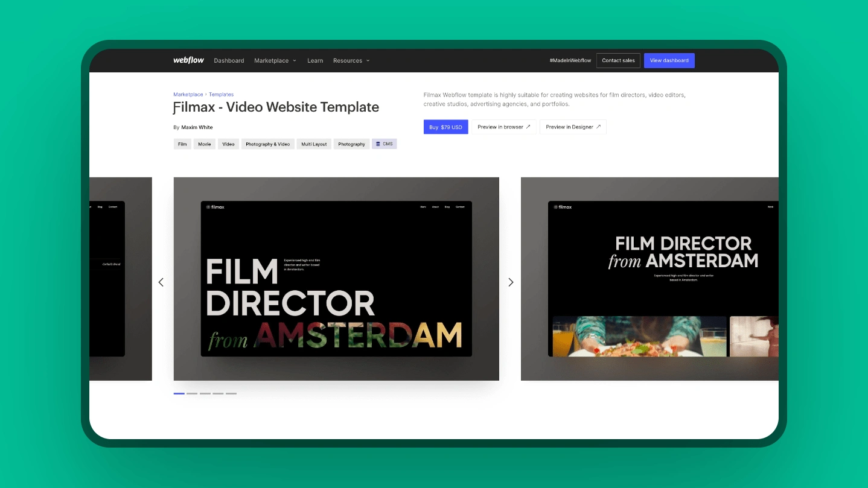
Task: Open the center Film Director preview image
Action: pyautogui.click(x=336, y=279)
